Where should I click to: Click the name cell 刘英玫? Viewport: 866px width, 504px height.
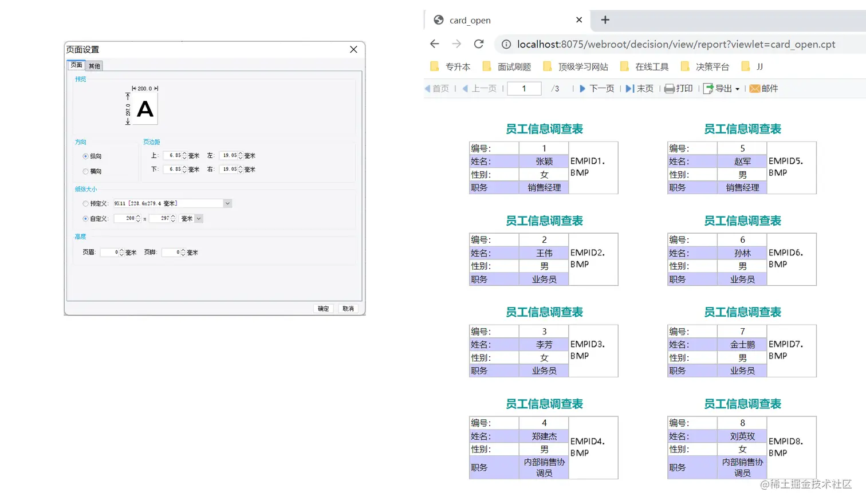pos(742,436)
